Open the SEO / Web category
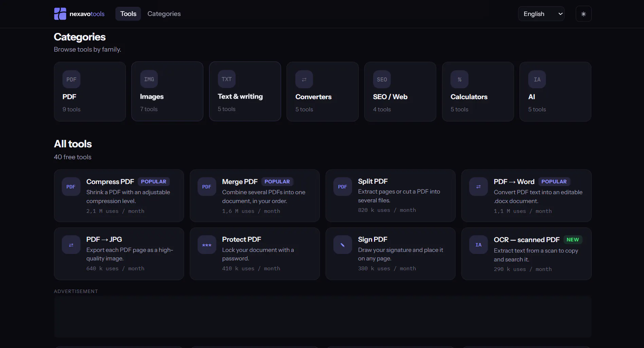This screenshot has height=348, width=644. (x=390, y=97)
